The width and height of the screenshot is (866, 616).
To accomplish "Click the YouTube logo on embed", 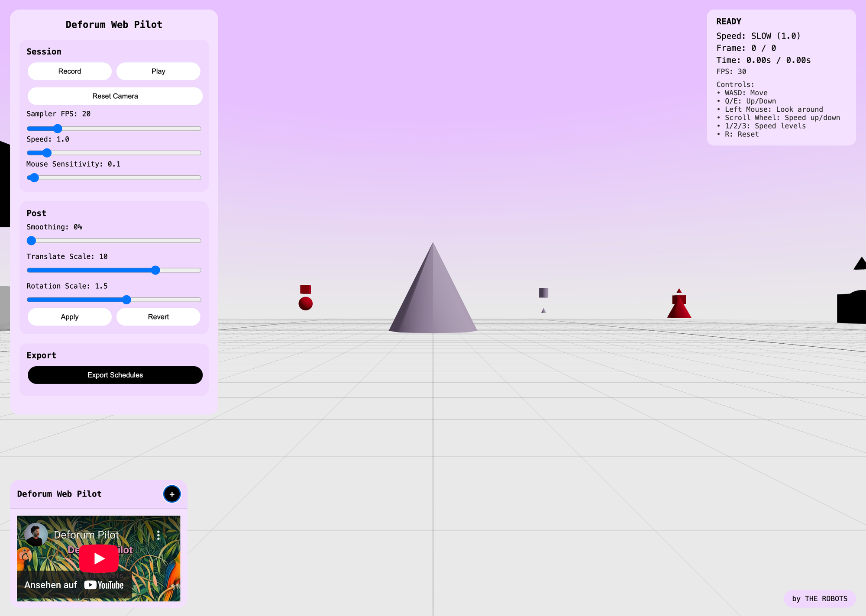I will pos(104,585).
